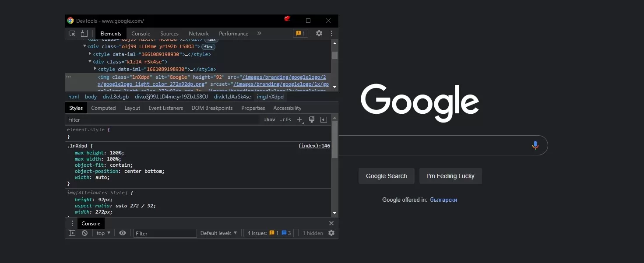Open the Performance tab
644x263 pixels.
pyautogui.click(x=234, y=33)
